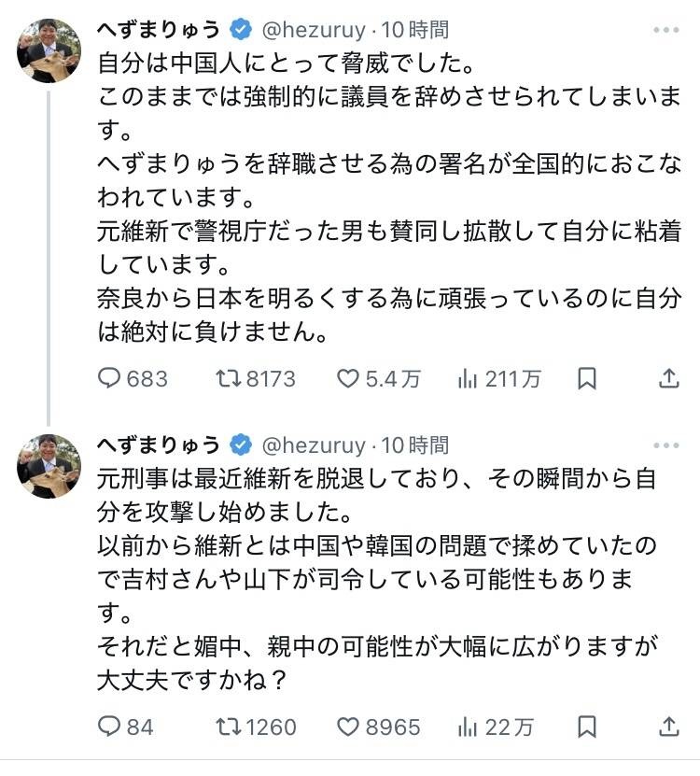Retweet the first tweet with 8173 reposts
This screenshot has height=776, width=700.
click(x=227, y=378)
